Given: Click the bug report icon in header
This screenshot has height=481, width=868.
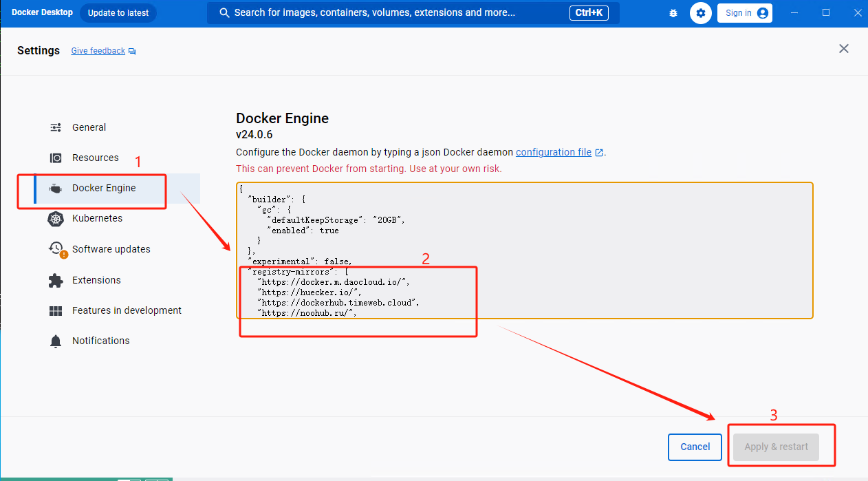Looking at the screenshot, I should 673,12.
